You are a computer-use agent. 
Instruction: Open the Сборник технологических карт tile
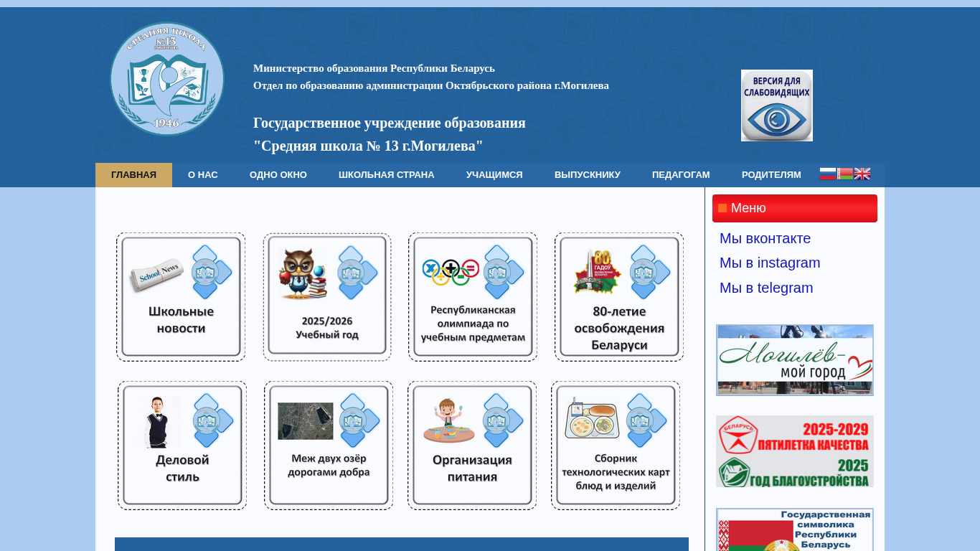point(616,446)
